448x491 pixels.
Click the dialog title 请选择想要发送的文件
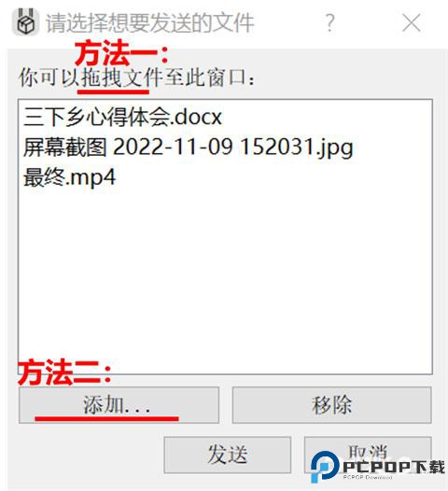coord(149,22)
